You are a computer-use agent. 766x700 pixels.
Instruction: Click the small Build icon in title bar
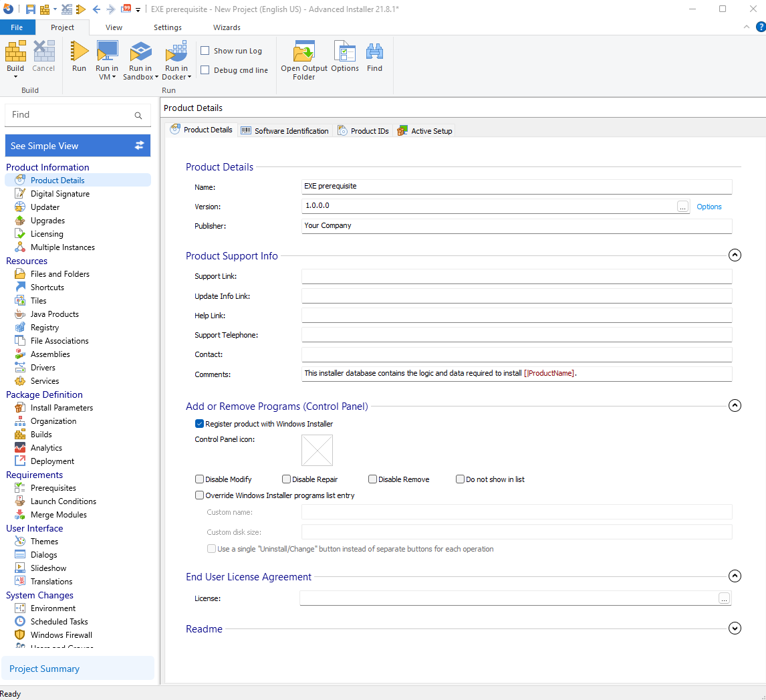(x=45, y=9)
